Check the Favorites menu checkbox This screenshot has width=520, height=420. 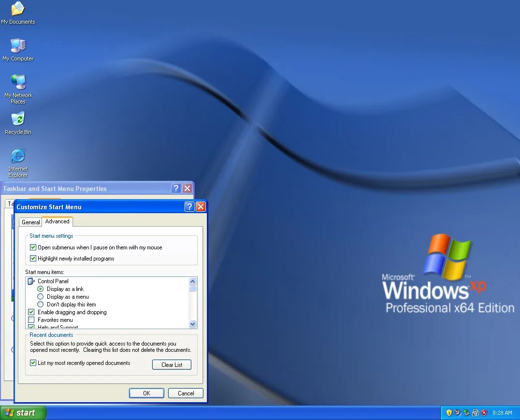(x=31, y=320)
